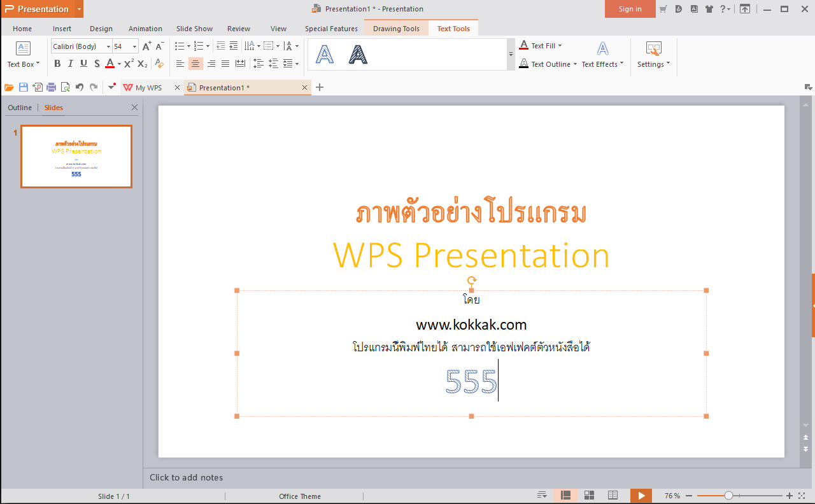Apply Superscript formatting

click(129, 64)
